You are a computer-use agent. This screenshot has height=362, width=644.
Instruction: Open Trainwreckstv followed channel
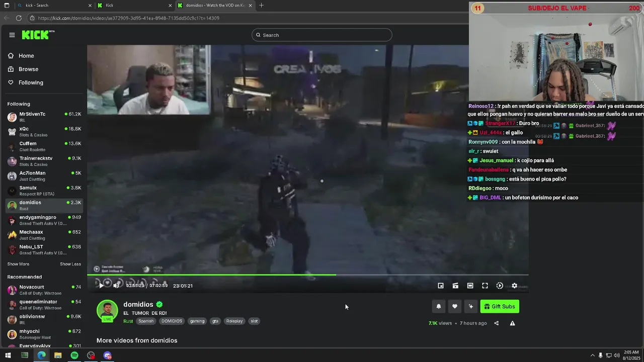pos(44,161)
